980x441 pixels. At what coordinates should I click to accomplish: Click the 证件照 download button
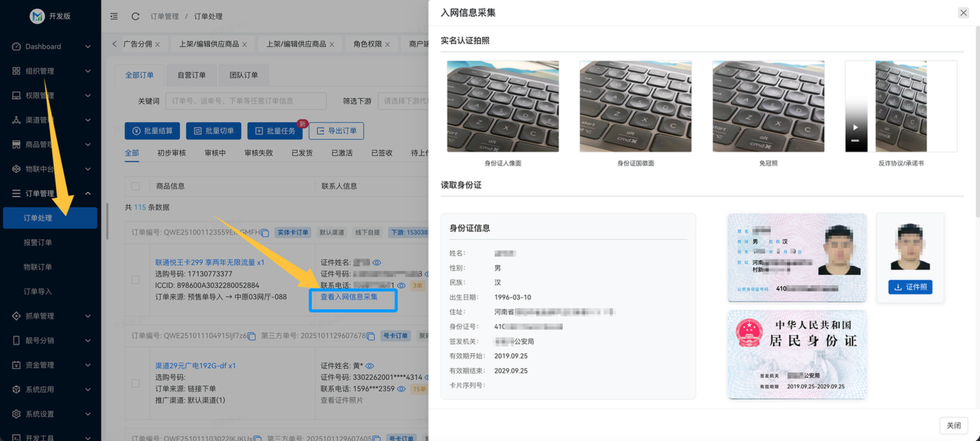click(x=910, y=287)
